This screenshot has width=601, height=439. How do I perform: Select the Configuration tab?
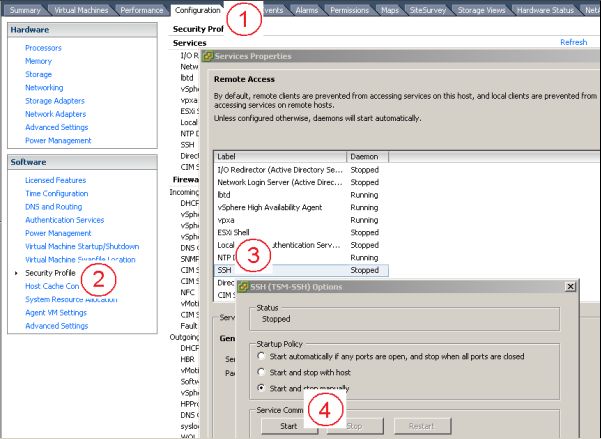(x=197, y=10)
